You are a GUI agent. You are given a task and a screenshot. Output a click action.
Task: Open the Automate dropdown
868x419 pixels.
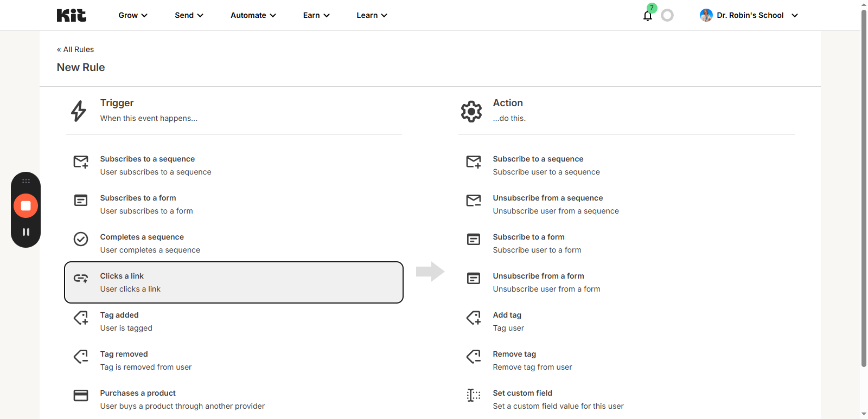(253, 15)
